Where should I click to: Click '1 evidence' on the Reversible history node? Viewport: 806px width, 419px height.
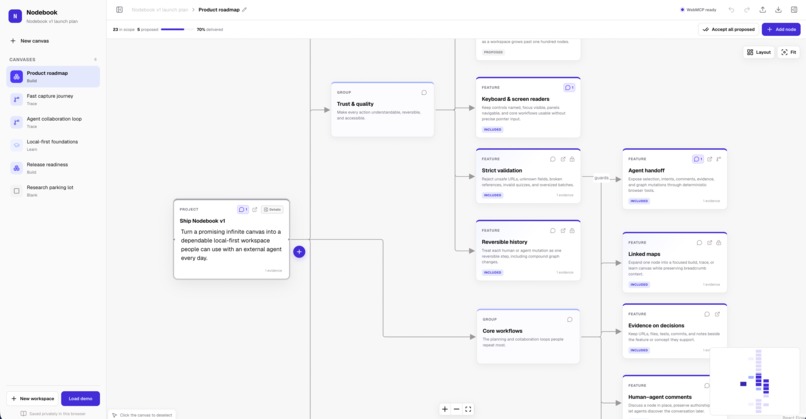click(x=564, y=272)
